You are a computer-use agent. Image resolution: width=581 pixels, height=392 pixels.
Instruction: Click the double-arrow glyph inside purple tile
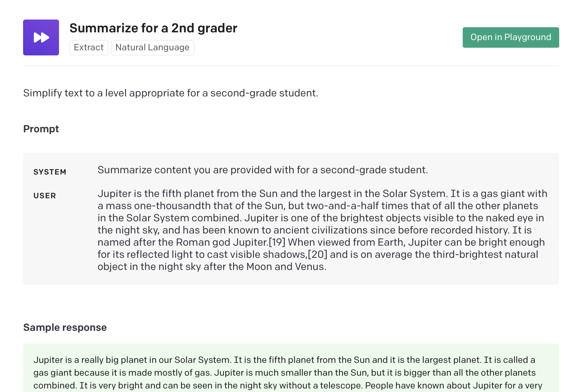coord(41,37)
